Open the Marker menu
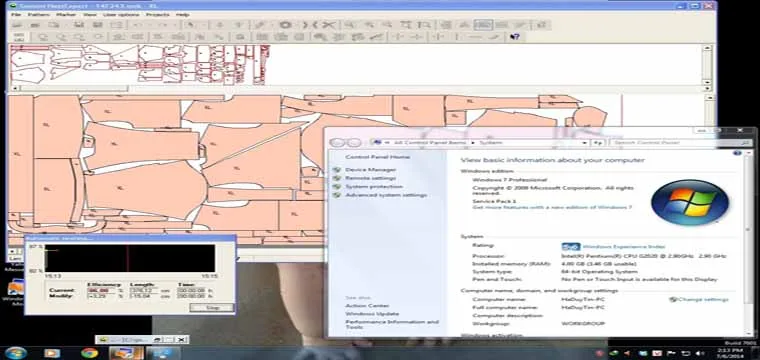 click(x=66, y=15)
